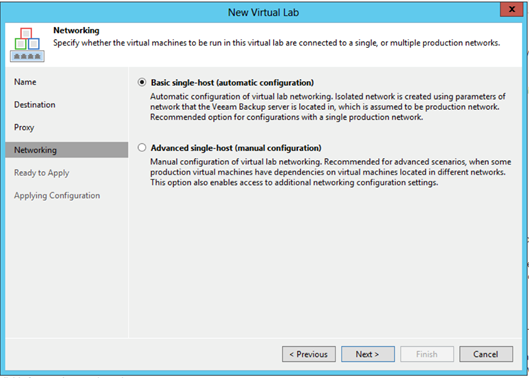Select the Networking wizard step
The width and height of the screenshot is (529, 378).
click(66, 150)
